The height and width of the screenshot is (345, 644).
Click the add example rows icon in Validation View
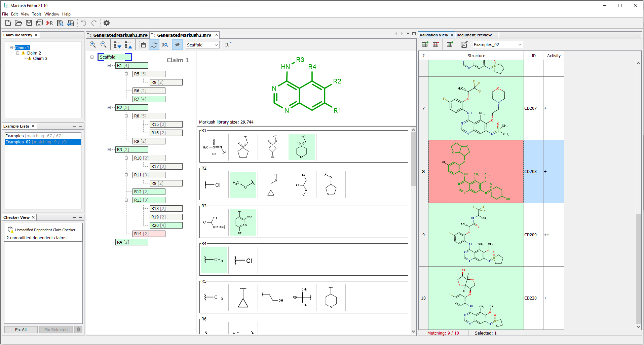425,44
